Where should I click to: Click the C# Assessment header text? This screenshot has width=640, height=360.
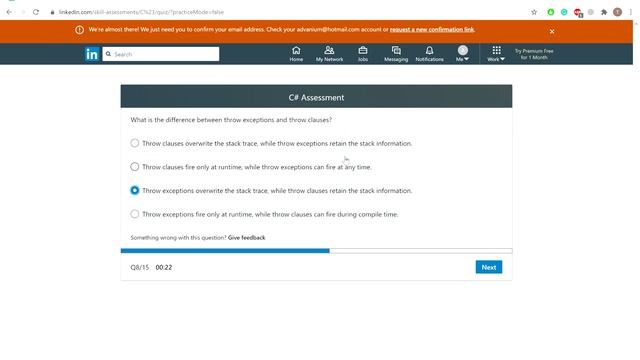coord(316,98)
